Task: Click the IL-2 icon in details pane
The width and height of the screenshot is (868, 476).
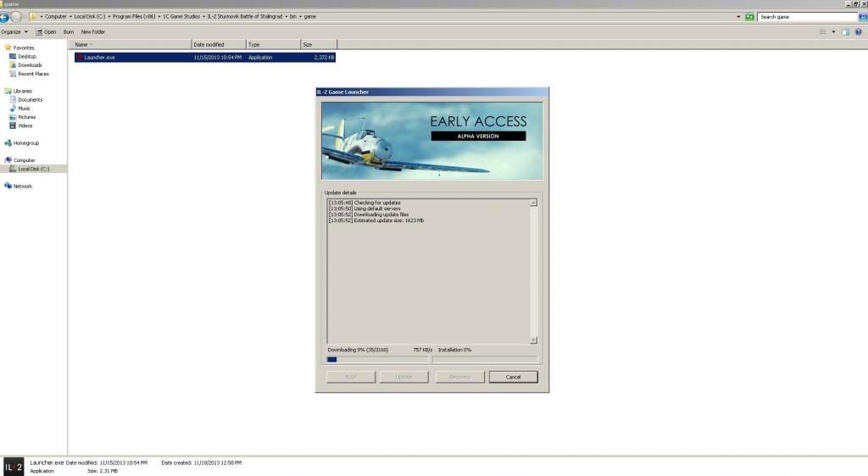Action: coord(14,467)
